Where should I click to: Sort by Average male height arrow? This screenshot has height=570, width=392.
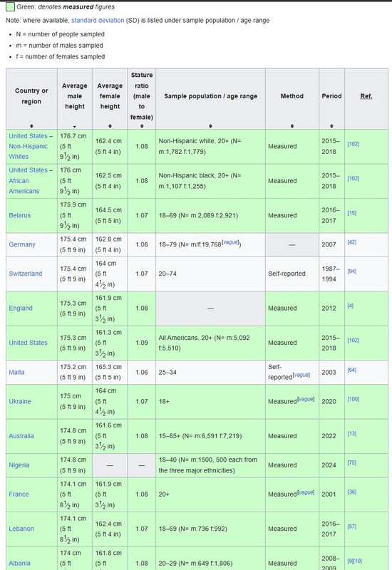(x=75, y=126)
